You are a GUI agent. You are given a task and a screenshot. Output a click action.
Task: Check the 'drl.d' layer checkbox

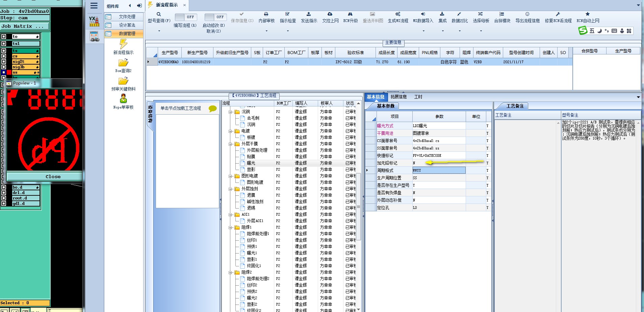(x=4, y=193)
